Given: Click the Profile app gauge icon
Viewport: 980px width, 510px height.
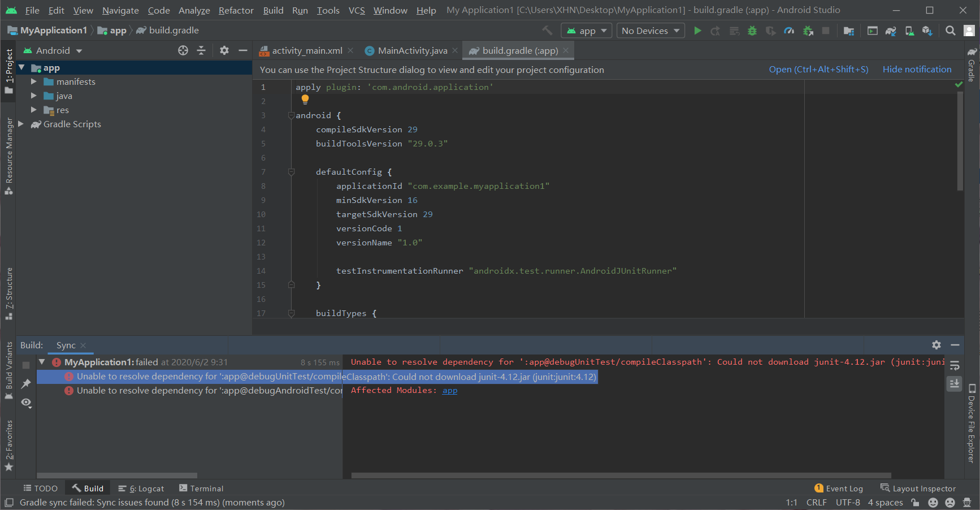Looking at the screenshot, I should 789,31.
